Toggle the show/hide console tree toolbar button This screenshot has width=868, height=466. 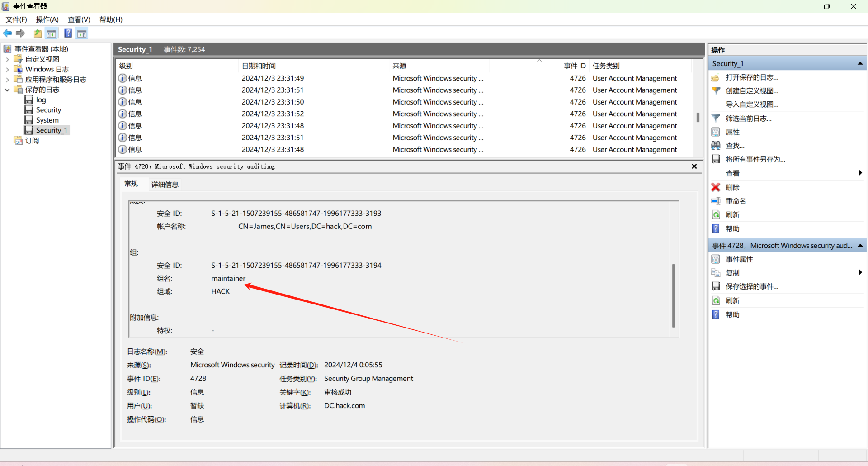tap(52, 33)
